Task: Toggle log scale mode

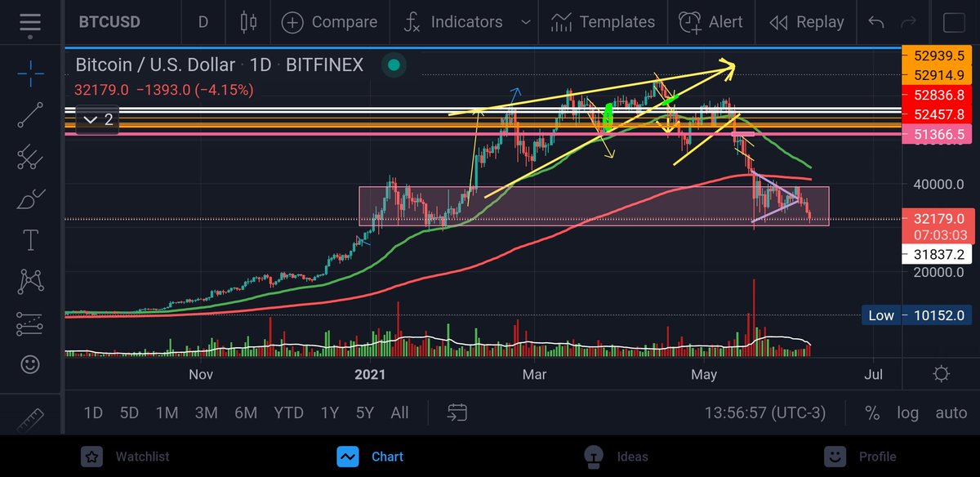Action: 907,412
